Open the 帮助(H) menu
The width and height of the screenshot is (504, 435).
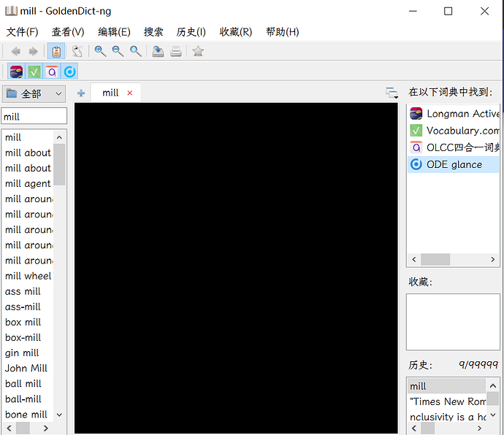[x=282, y=32]
